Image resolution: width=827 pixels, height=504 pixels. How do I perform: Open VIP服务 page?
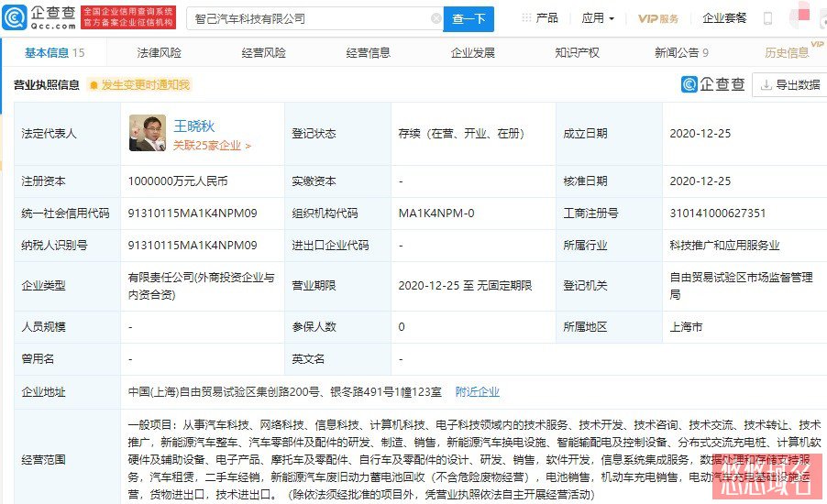click(x=657, y=18)
